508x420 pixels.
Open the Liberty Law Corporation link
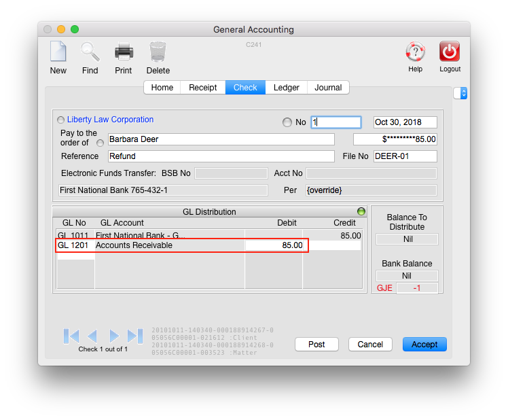point(110,120)
